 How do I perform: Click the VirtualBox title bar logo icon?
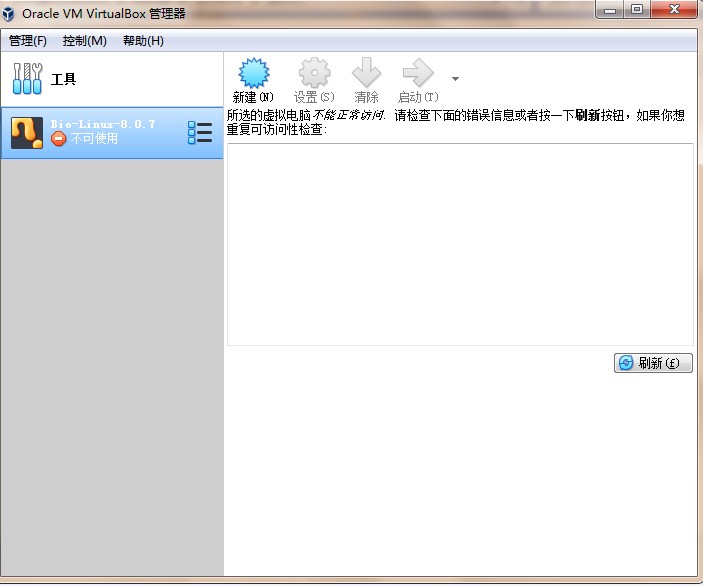(x=9, y=14)
